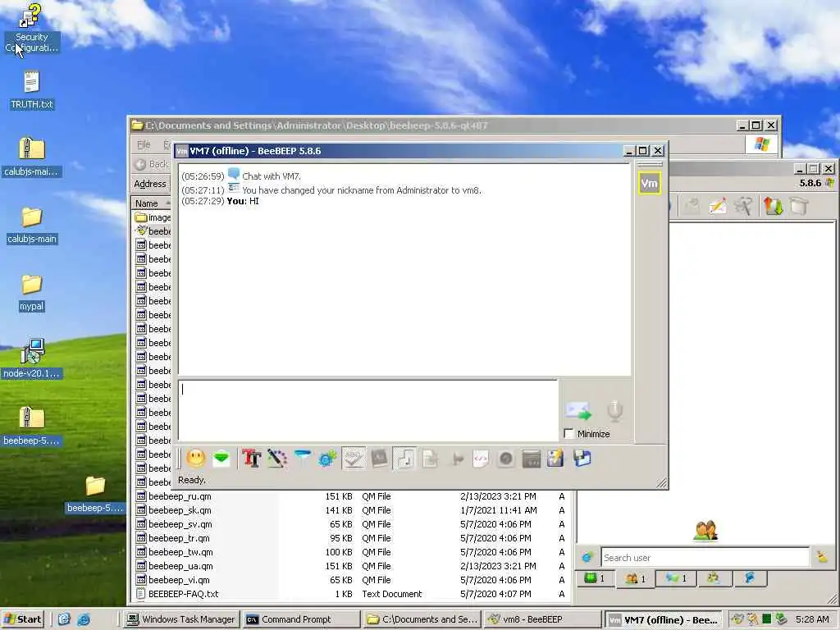This screenshot has height=630, width=840.
Task: Select the two-people users icon in list
Action: tap(705, 532)
